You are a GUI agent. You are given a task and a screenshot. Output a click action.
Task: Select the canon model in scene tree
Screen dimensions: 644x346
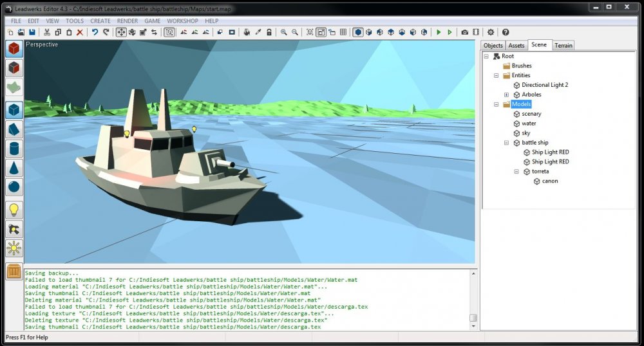point(549,181)
